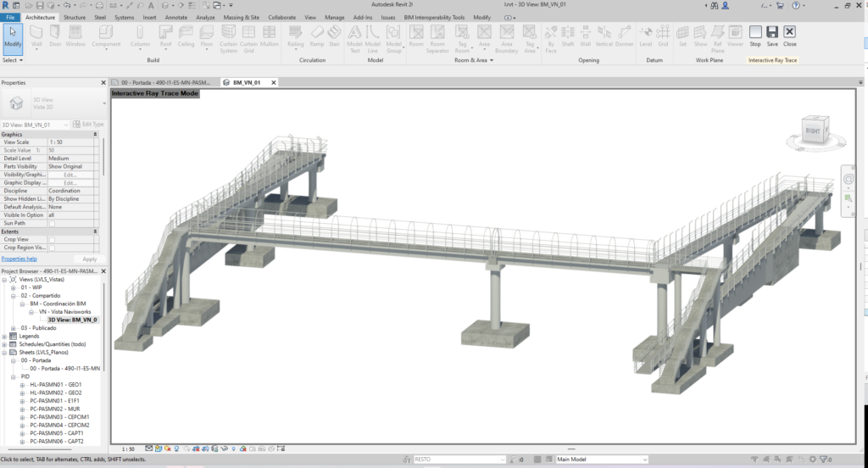
Task: Click the Modify tool in the ribbon
Action: 13,36
